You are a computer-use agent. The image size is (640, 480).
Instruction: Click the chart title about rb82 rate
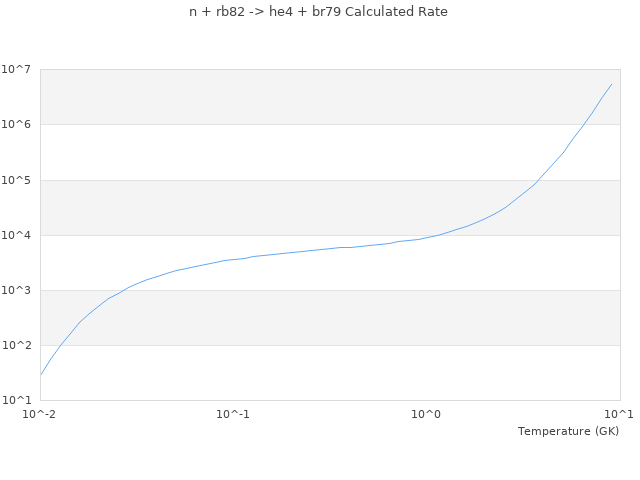(x=318, y=12)
